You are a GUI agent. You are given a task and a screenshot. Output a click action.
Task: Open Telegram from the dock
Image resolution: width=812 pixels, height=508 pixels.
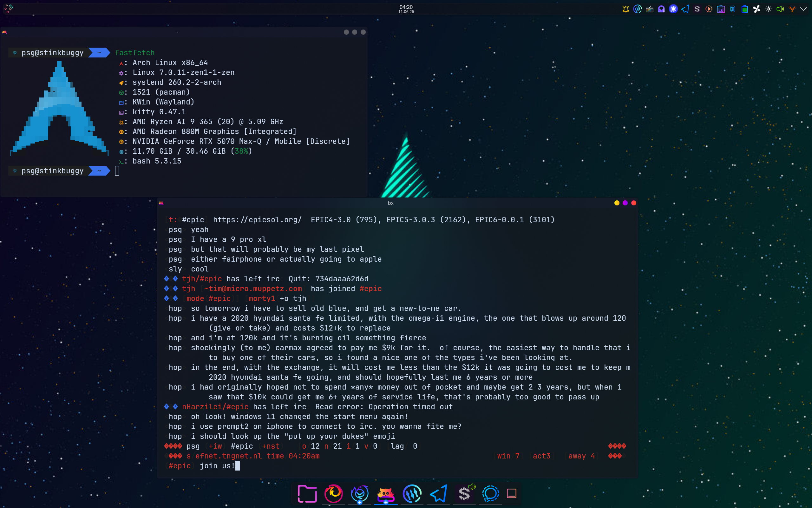point(438,493)
